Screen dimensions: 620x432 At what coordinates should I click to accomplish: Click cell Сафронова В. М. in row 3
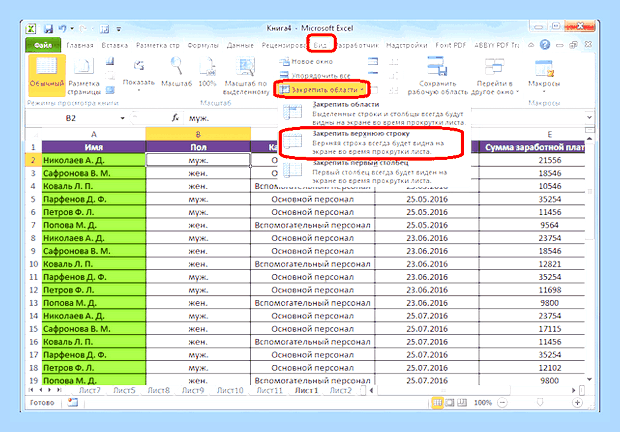click(x=94, y=173)
